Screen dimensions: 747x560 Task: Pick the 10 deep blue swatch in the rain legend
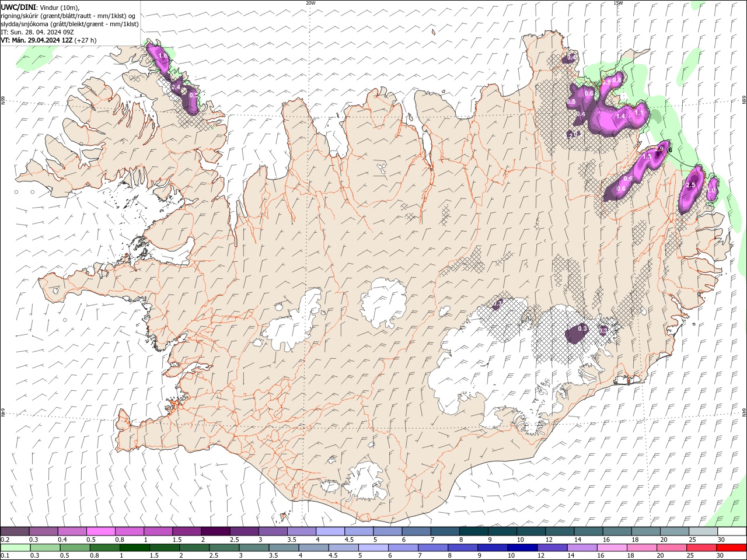pos(523,548)
